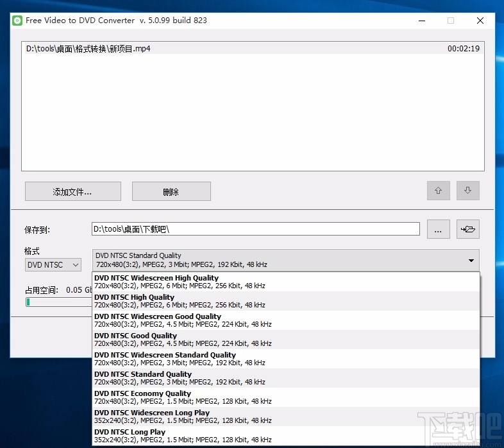Click the 删除 button

click(171, 191)
